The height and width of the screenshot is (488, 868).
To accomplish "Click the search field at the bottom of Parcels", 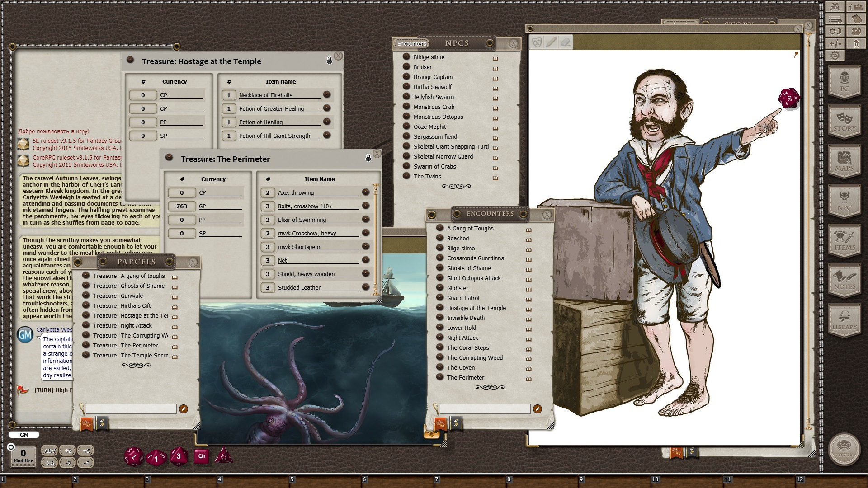I will click(x=131, y=409).
